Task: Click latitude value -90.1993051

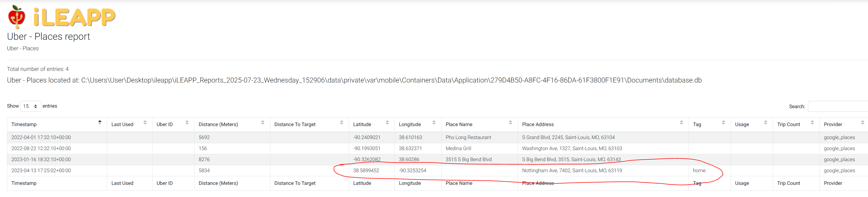Action: (x=367, y=148)
